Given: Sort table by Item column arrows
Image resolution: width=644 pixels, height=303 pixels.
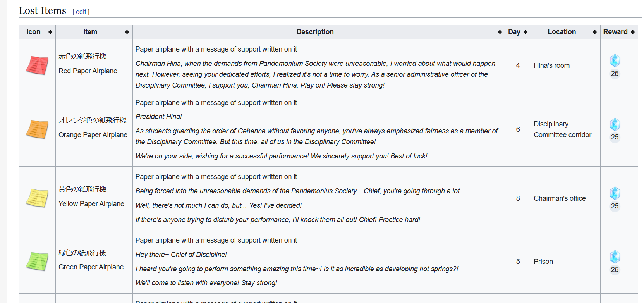Looking at the screenshot, I should point(127,32).
